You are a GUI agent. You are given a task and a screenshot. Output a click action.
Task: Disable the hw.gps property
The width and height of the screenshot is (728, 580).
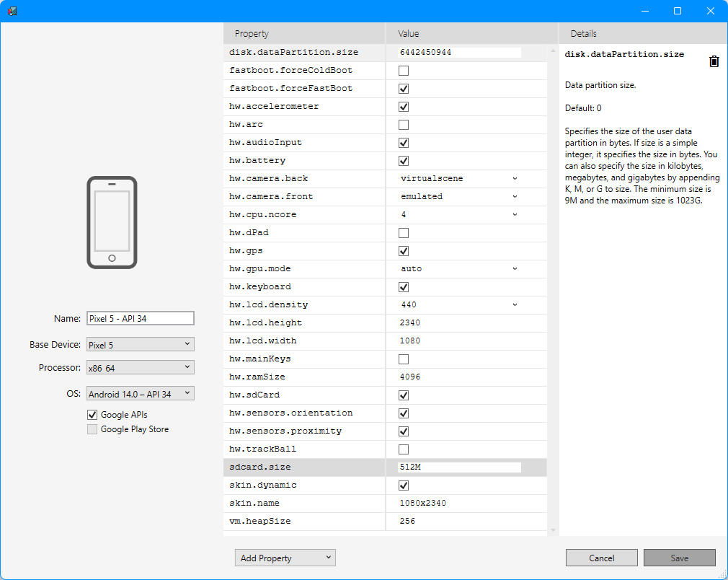pos(402,250)
